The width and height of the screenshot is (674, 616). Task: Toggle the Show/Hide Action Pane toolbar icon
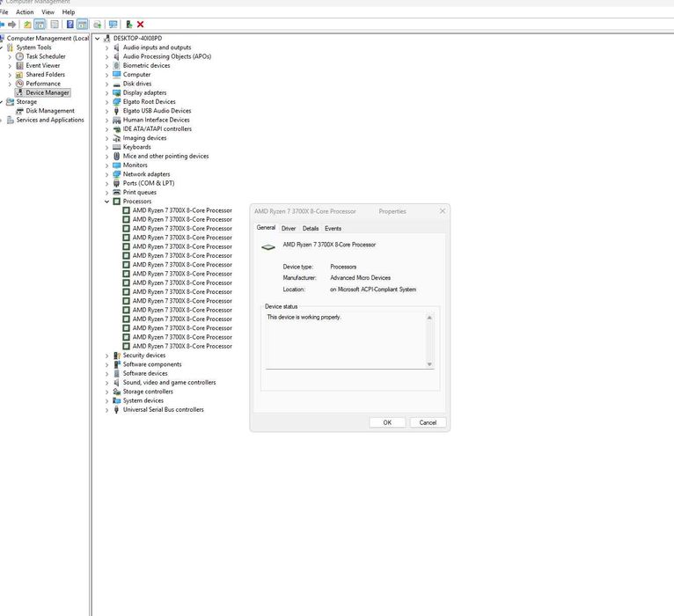82,25
